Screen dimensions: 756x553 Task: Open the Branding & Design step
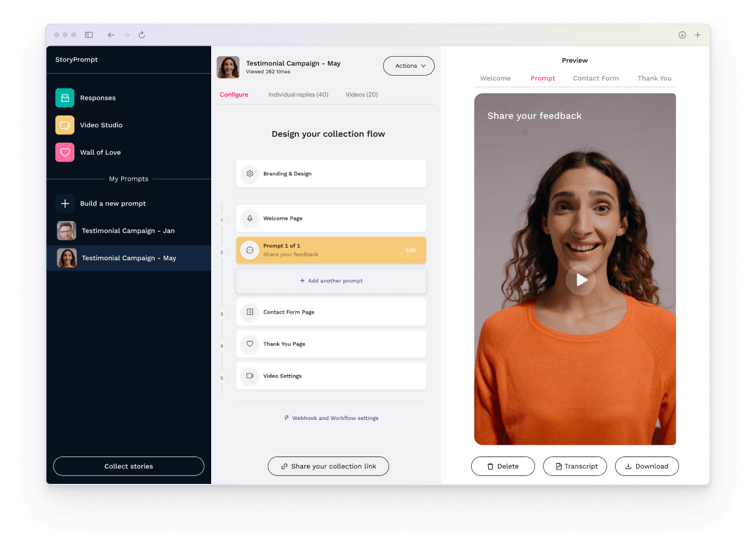tap(331, 173)
